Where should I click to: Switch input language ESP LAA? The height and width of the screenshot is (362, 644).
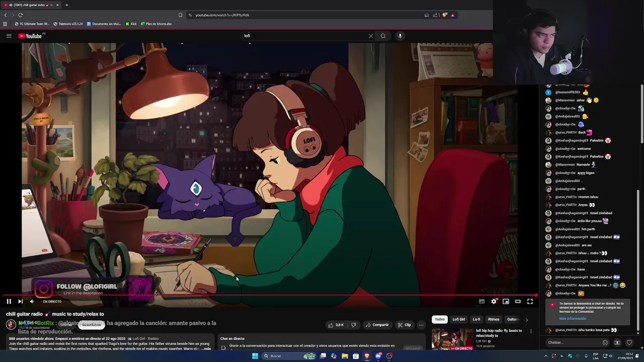596,356
